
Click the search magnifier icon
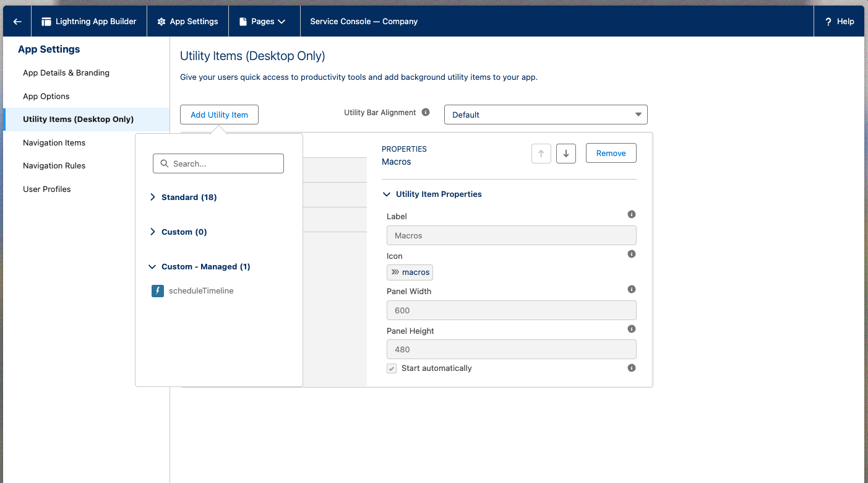165,163
